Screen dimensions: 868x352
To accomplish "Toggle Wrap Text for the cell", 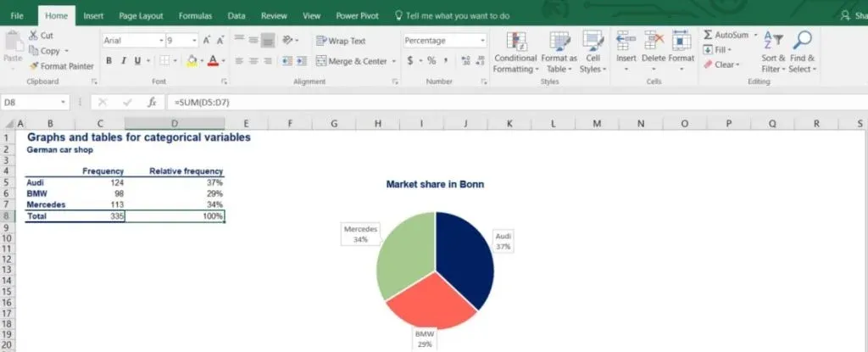I will [341, 41].
